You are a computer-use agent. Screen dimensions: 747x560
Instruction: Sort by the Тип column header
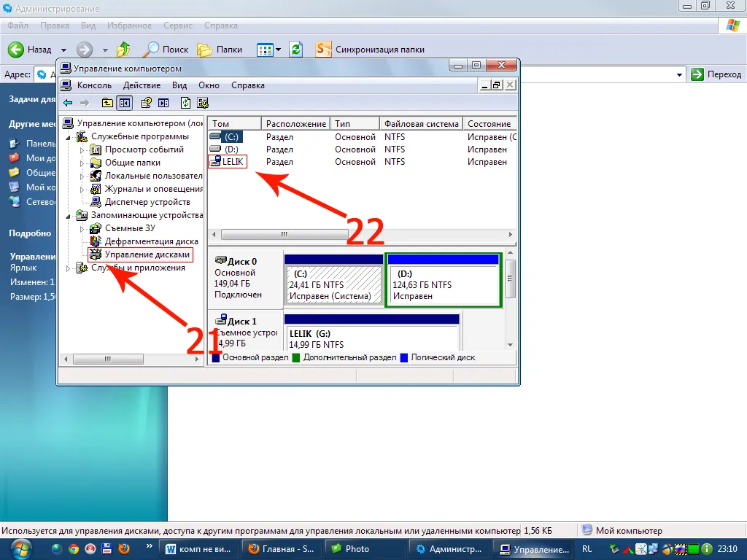(355, 124)
